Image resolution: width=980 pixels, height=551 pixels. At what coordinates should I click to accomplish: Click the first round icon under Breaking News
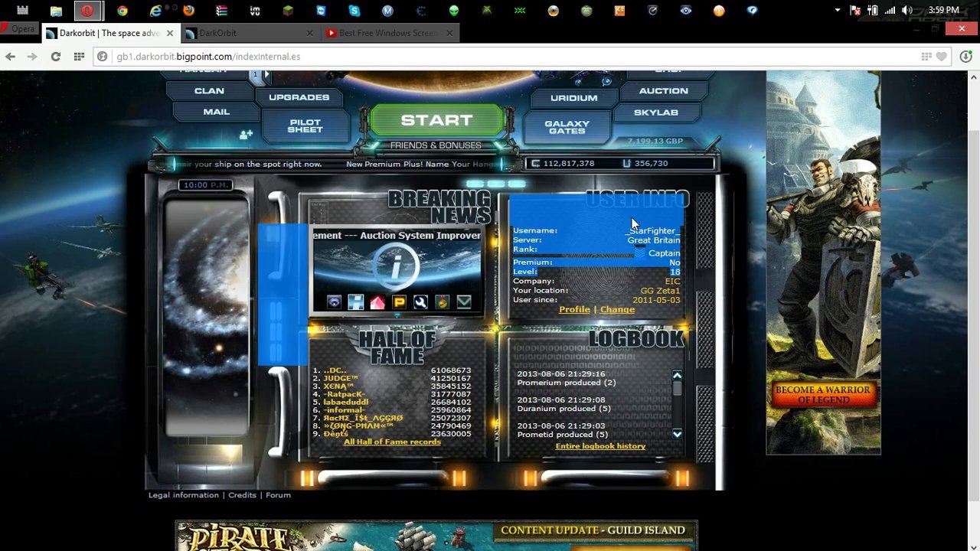point(334,302)
